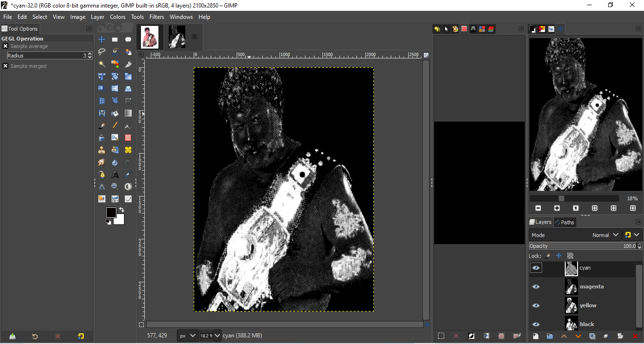Switch to the Paths tab
Viewport: 644px width, 344px height.
click(x=565, y=222)
